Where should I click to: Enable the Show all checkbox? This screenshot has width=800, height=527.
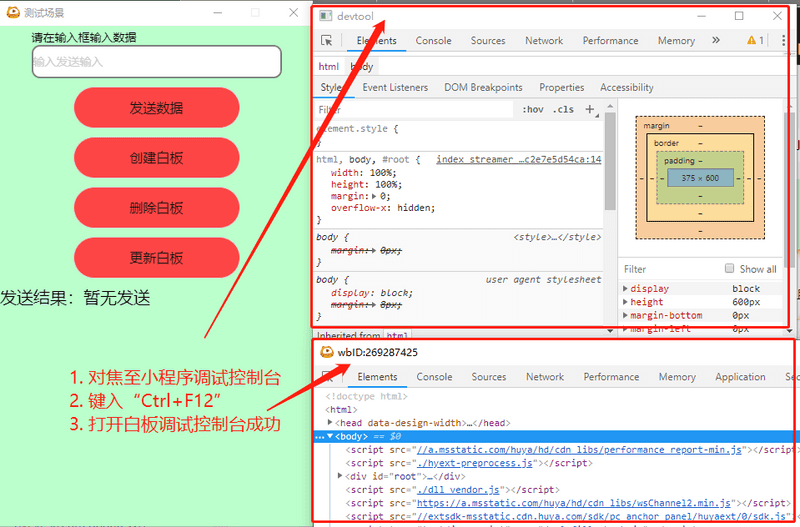tap(731, 269)
